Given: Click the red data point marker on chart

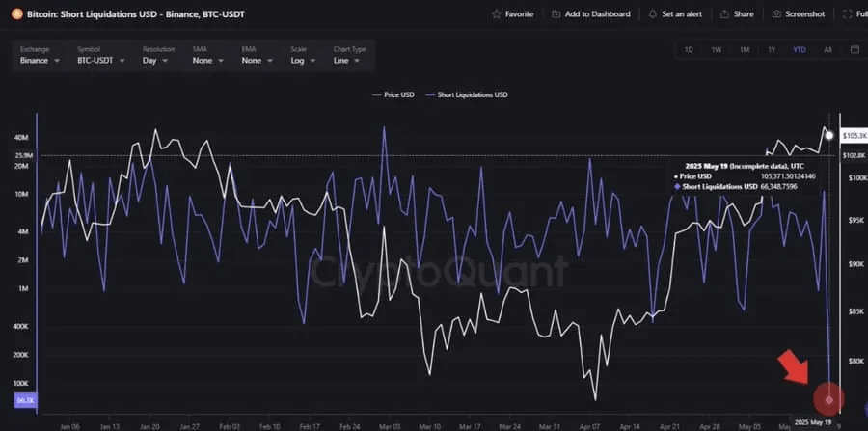Looking at the screenshot, I should point(828,398).
